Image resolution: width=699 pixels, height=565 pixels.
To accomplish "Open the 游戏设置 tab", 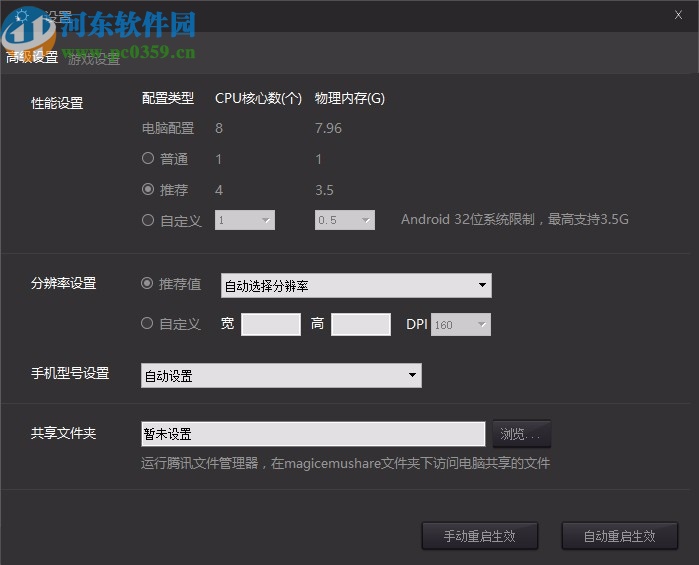I will point(94,58).
